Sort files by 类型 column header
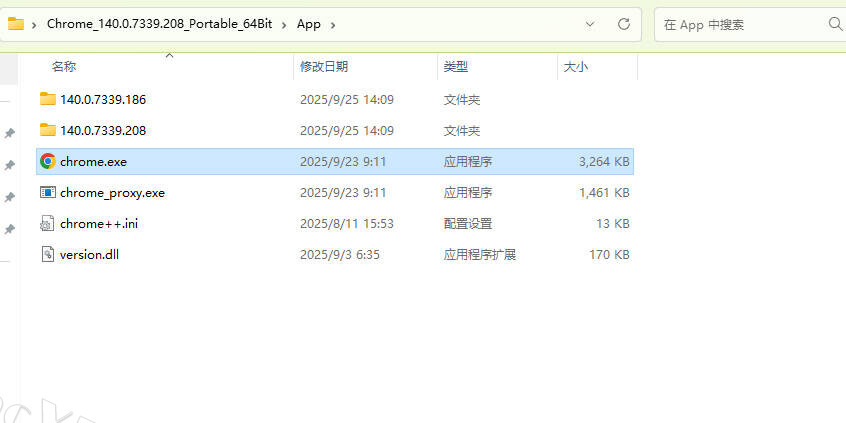 tap(455, 67)
